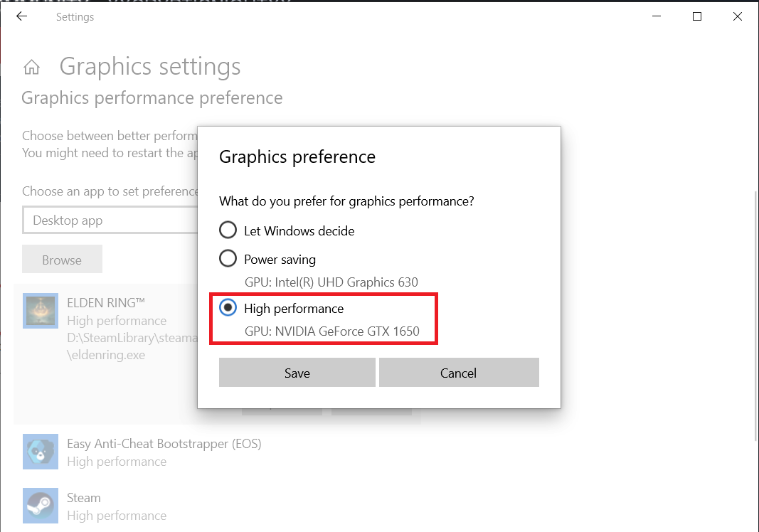Close the Settings window

pyautogui.click(x=738, y=16)
